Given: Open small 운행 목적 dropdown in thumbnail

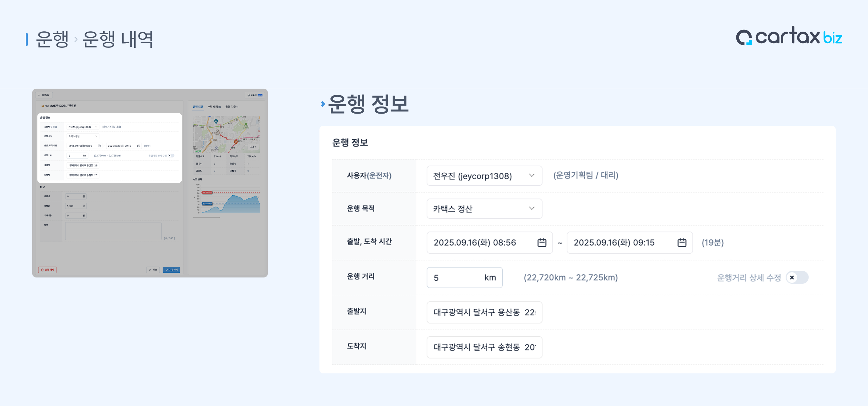Looking at the screenshot, I should [83, 137].
